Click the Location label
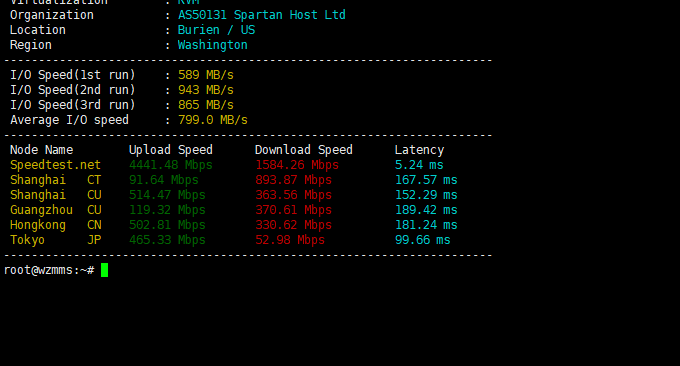 coord(38,30)
